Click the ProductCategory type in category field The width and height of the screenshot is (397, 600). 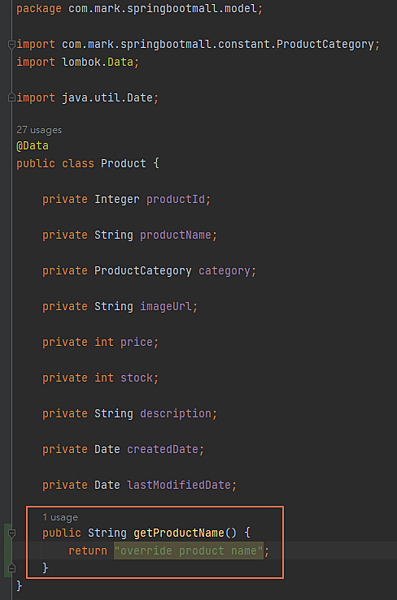pos(143,271)
